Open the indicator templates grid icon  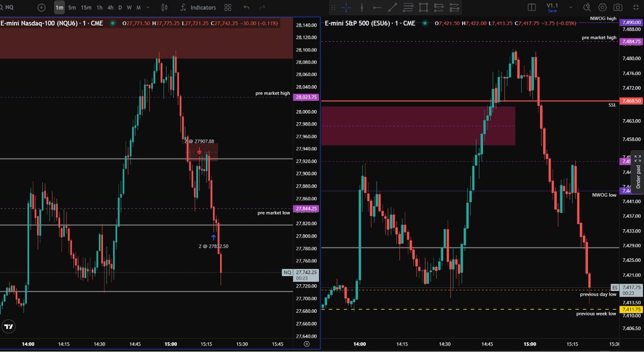[x=228, y=8]
